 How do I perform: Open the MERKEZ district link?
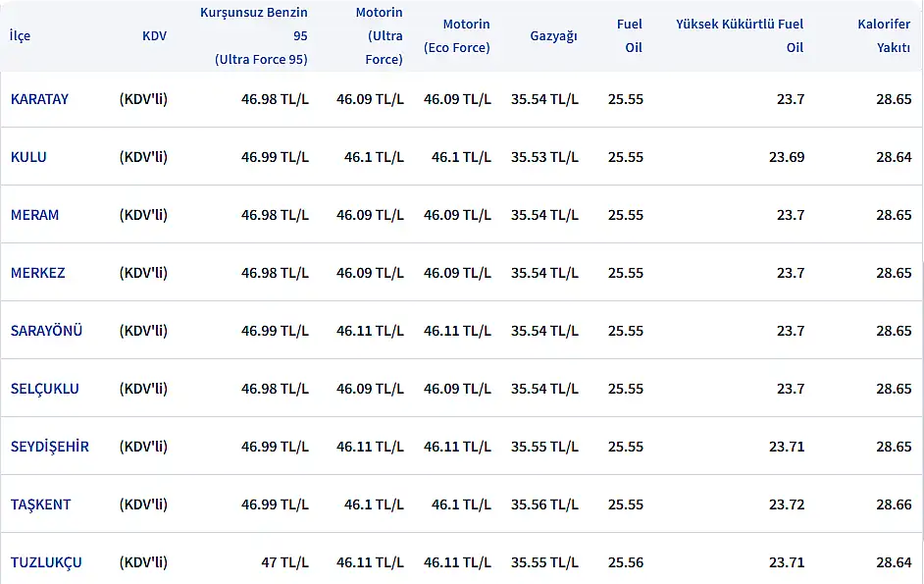37,273
